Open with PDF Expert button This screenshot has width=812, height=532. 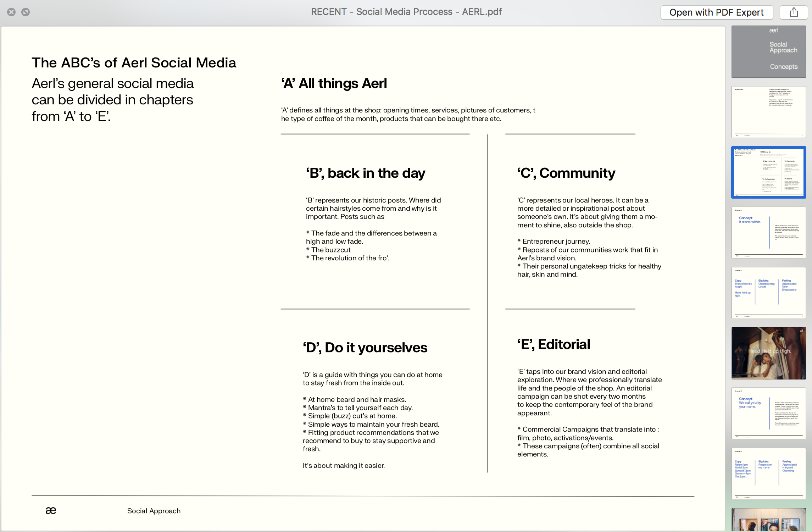click(x=716, y=12)
